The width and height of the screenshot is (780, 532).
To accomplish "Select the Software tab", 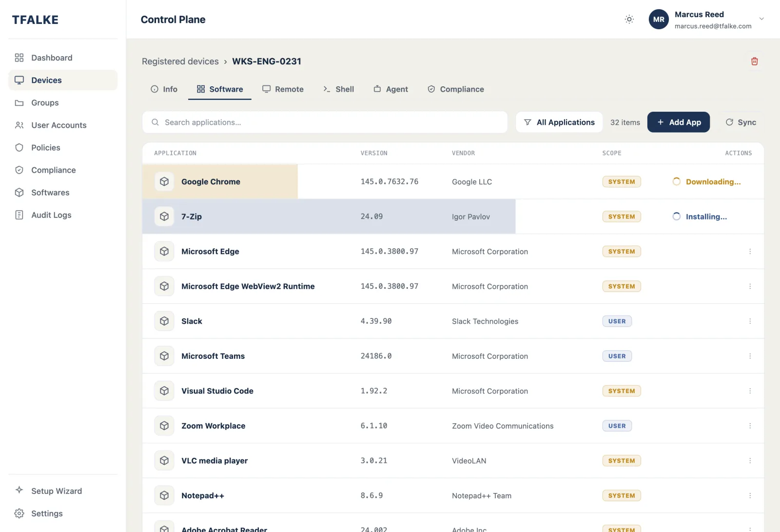I will point(220,89).
